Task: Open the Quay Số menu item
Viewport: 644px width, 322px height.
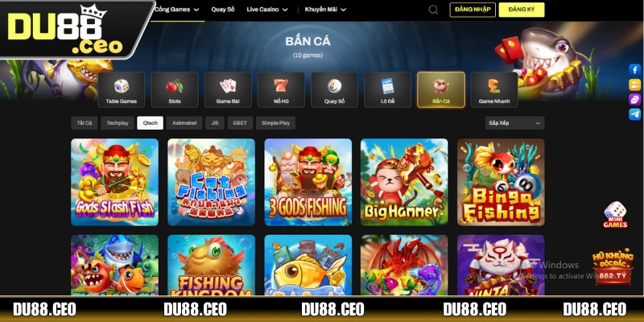Action: pyautogui.click(x=223, y=10)
